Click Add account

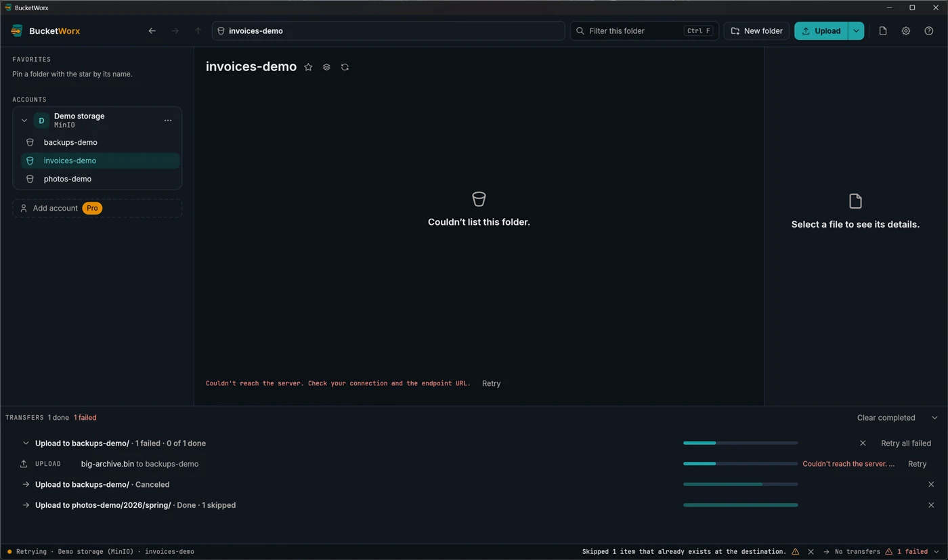point(97,208)
